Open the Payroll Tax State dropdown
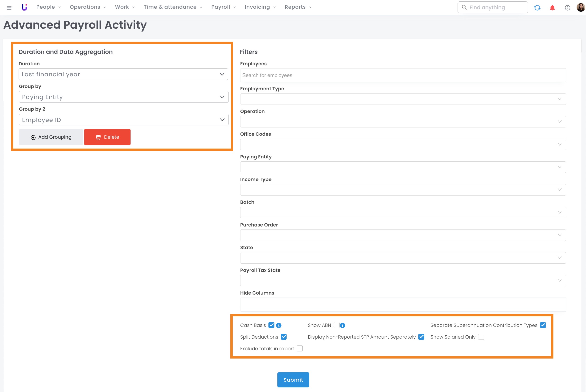 click(403, 281)
